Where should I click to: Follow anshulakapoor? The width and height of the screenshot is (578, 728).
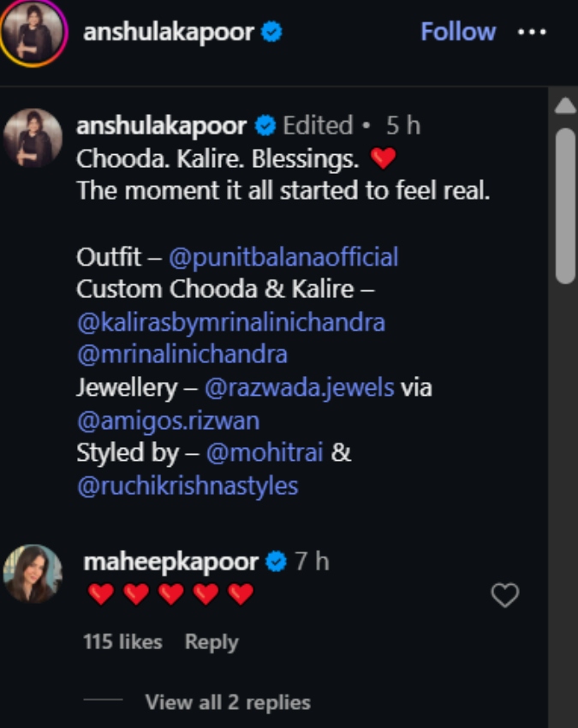pyautogui.click(x=458, y=32)
